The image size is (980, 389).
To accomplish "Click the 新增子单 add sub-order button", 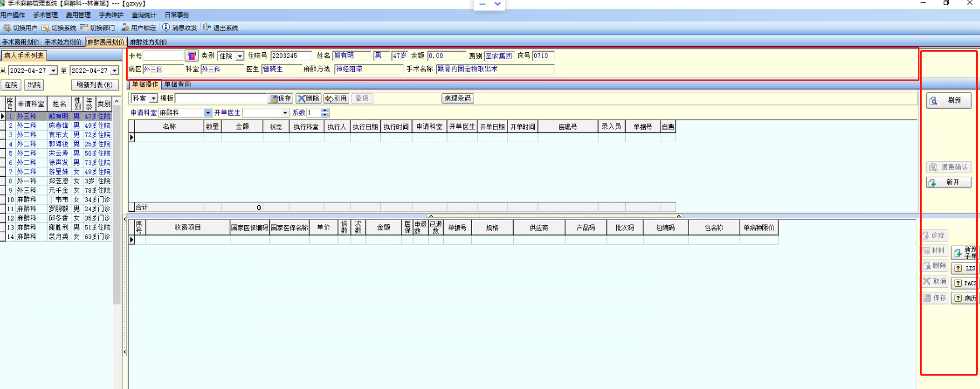I will coord(965,253).
